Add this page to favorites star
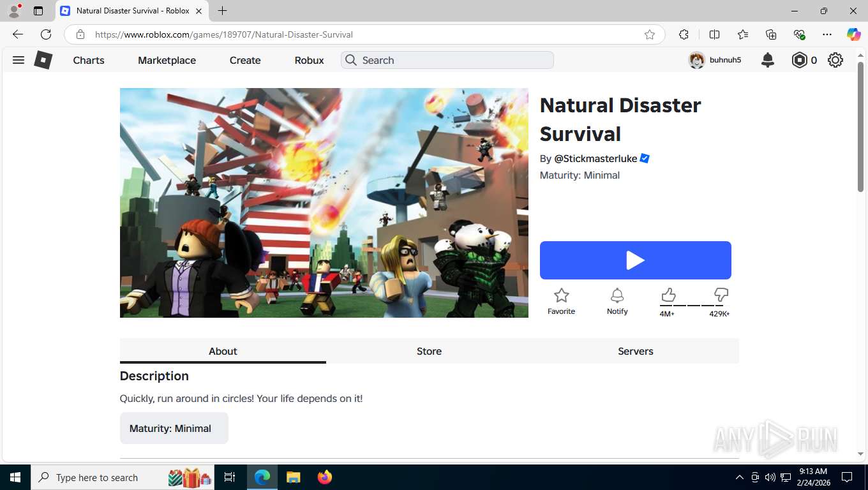This screenshot has height=490, width=868. [x=650, y=34]
